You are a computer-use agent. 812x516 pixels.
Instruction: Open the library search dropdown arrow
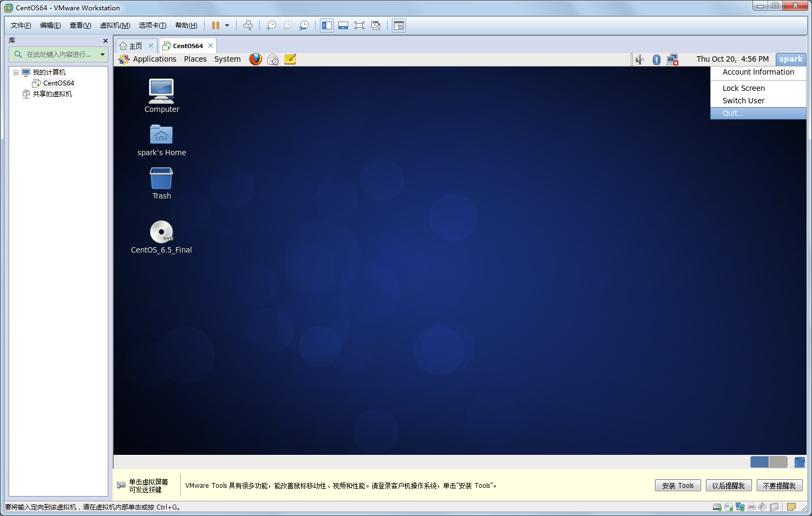[x=102, y=54]
